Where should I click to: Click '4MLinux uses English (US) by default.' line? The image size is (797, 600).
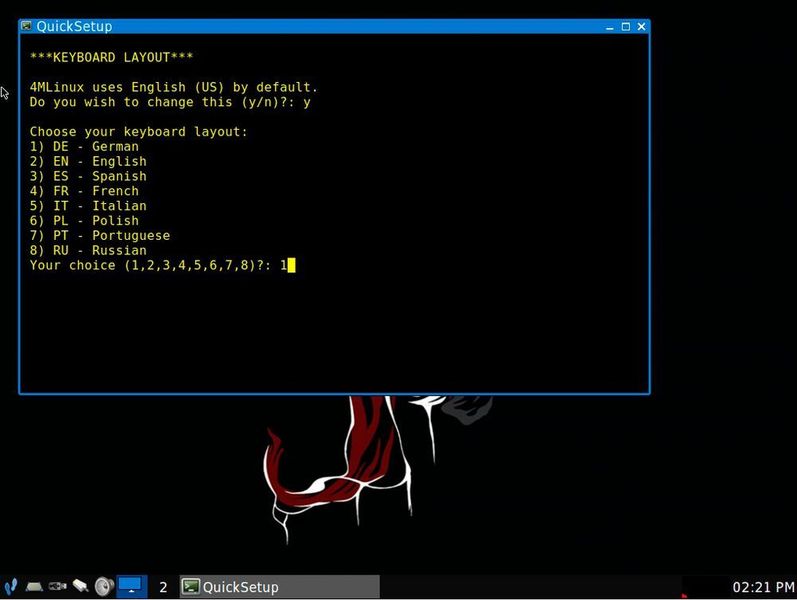tap(173, 87)
